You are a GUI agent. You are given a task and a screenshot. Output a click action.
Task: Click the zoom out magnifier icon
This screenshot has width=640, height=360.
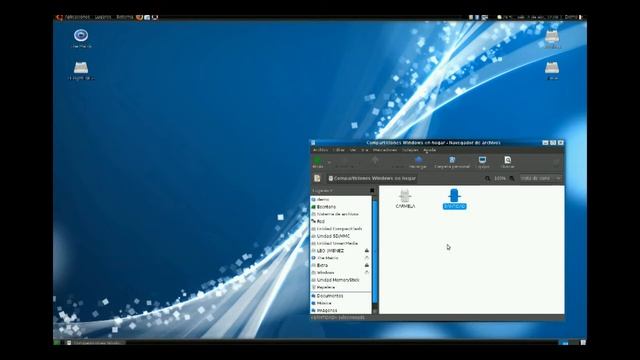coord(487,178)
